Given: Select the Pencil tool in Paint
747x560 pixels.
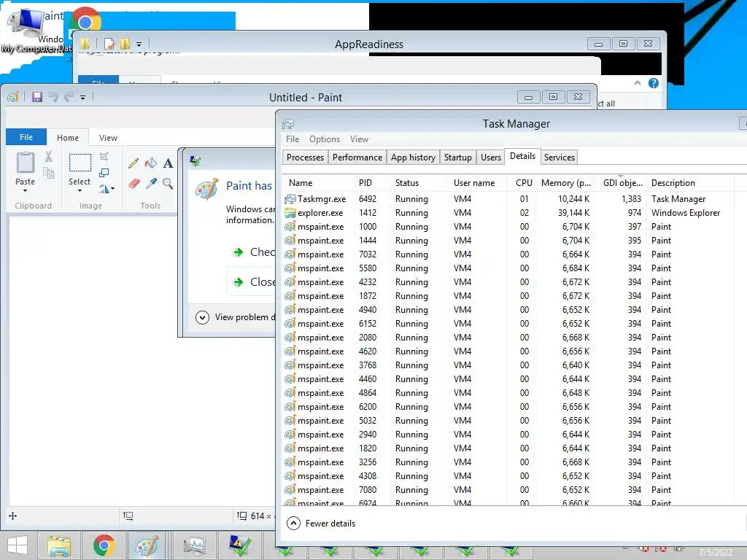Looking at the screenshot, I should [133, 163].
